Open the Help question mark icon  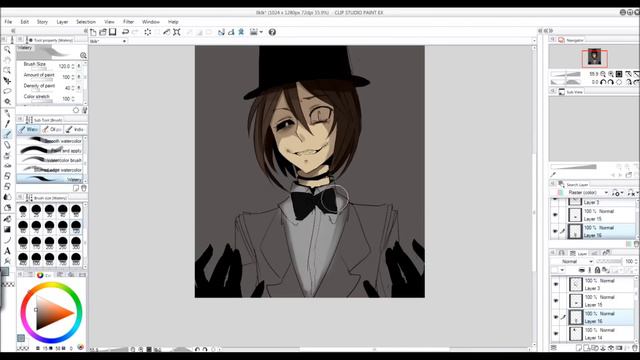[x=272, y=32]
